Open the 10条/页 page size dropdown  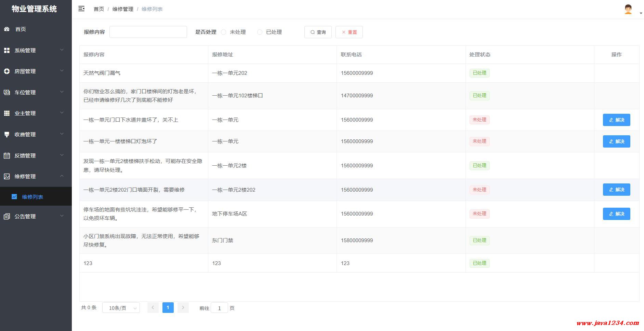(x=121, y=308)
